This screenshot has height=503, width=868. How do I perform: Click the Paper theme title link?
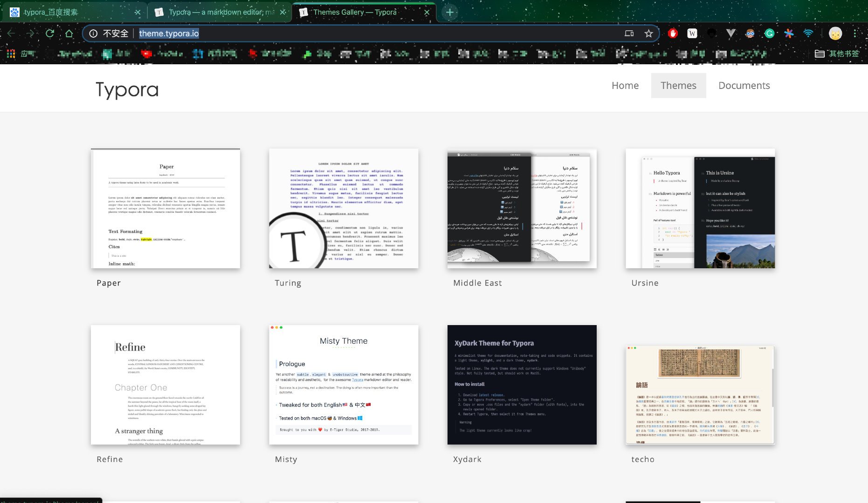coord(109,283)
